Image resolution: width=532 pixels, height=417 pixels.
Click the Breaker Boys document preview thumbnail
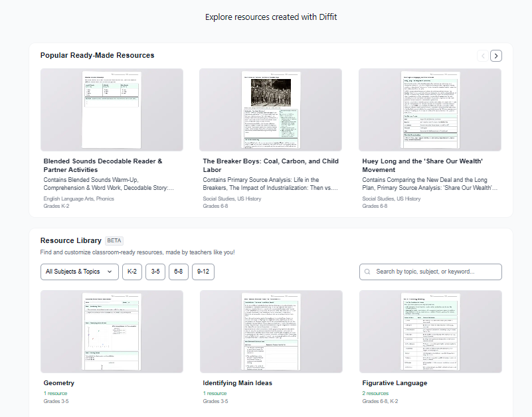click(x=270, y=110)
